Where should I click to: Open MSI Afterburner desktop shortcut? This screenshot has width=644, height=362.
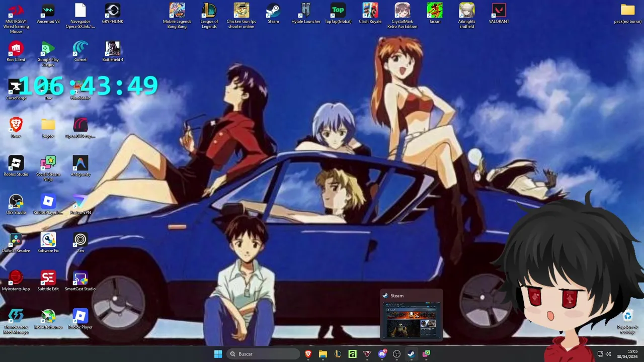pos(48,320)
